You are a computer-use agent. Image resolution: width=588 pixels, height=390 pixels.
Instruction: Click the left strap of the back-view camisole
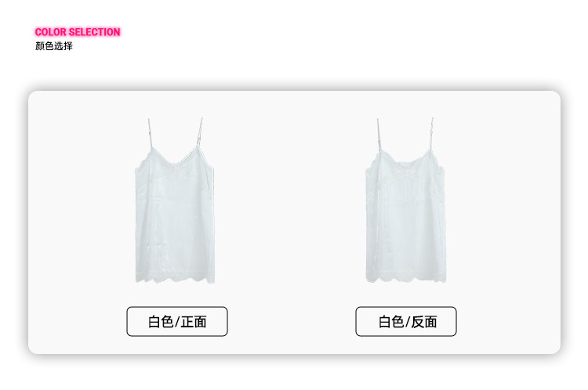tap(379, 135)
